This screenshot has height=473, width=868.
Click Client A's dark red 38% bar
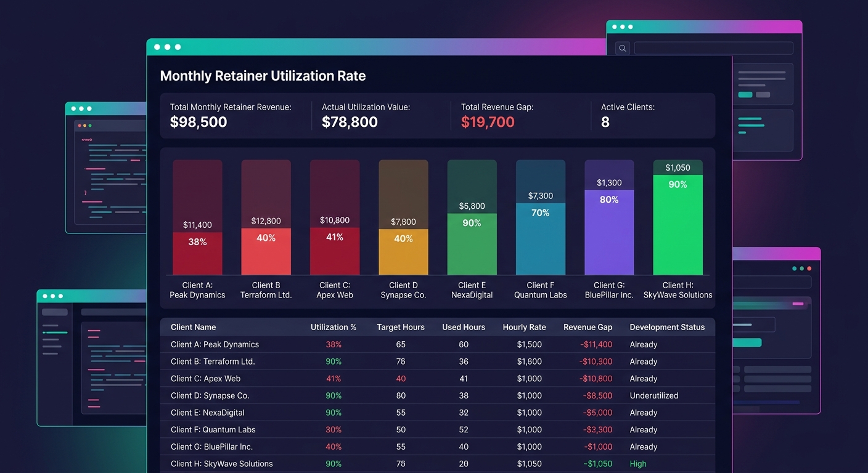tap(197, 249)
